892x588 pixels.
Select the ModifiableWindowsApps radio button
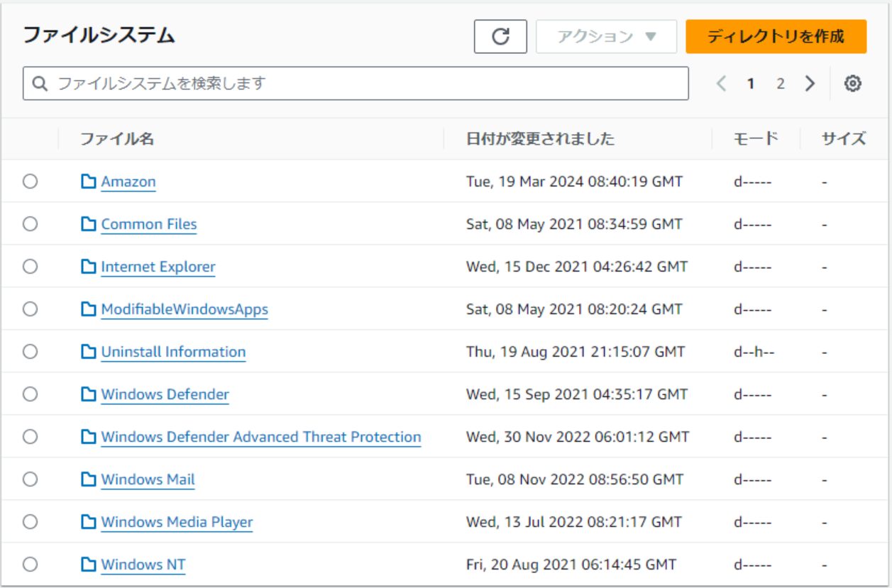click(x=30, y=309)
